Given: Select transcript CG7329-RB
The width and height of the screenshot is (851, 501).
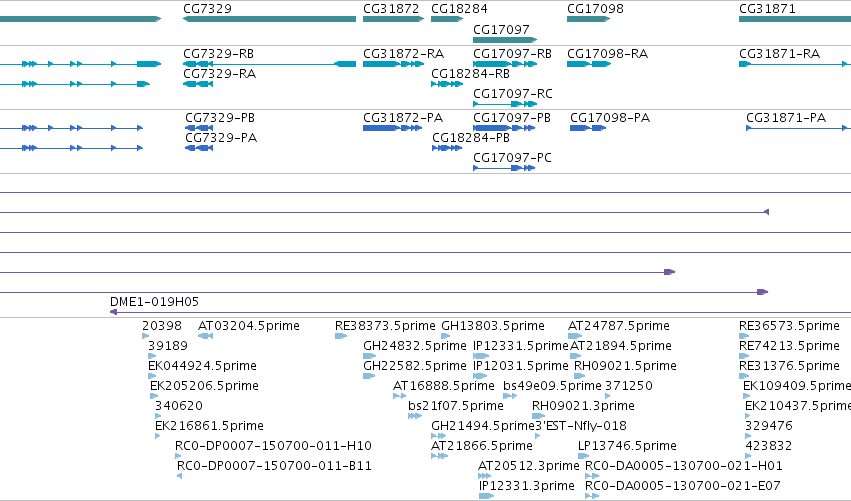Looking at the screenshot, I should (269, 64).
